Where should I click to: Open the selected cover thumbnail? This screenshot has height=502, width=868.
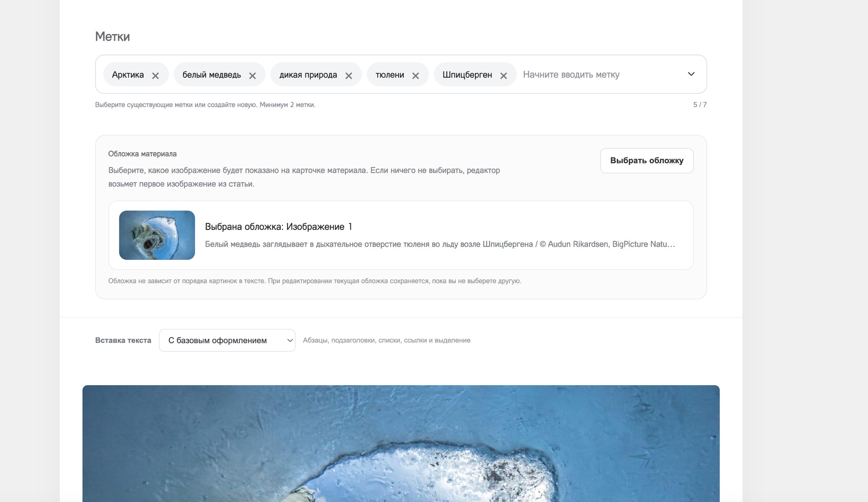click(x=157, y=235)
